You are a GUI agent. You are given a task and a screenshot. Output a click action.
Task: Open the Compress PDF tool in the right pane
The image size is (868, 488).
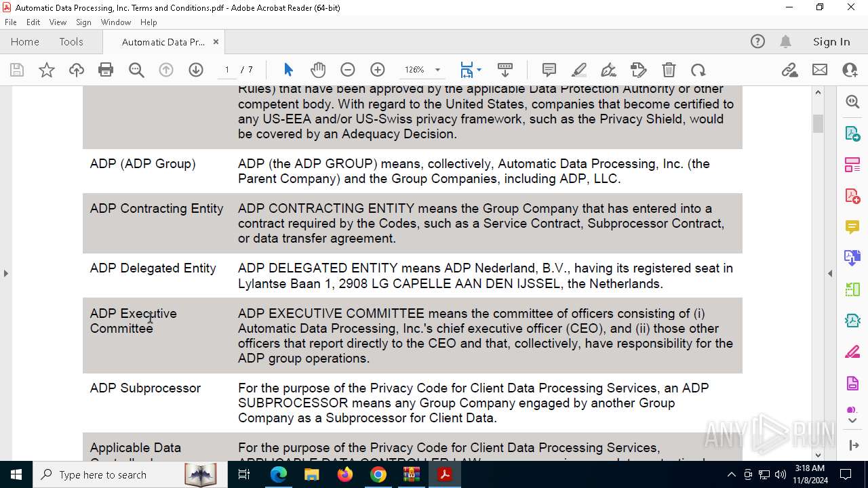click(x=852, y=321)
